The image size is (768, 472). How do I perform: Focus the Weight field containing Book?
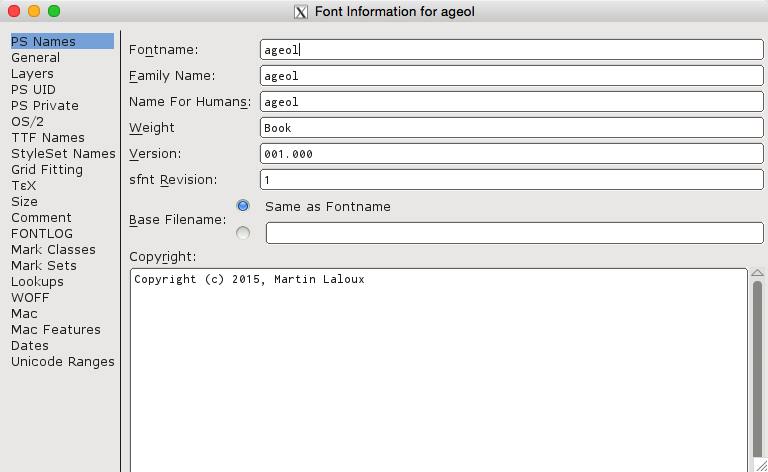510,127
